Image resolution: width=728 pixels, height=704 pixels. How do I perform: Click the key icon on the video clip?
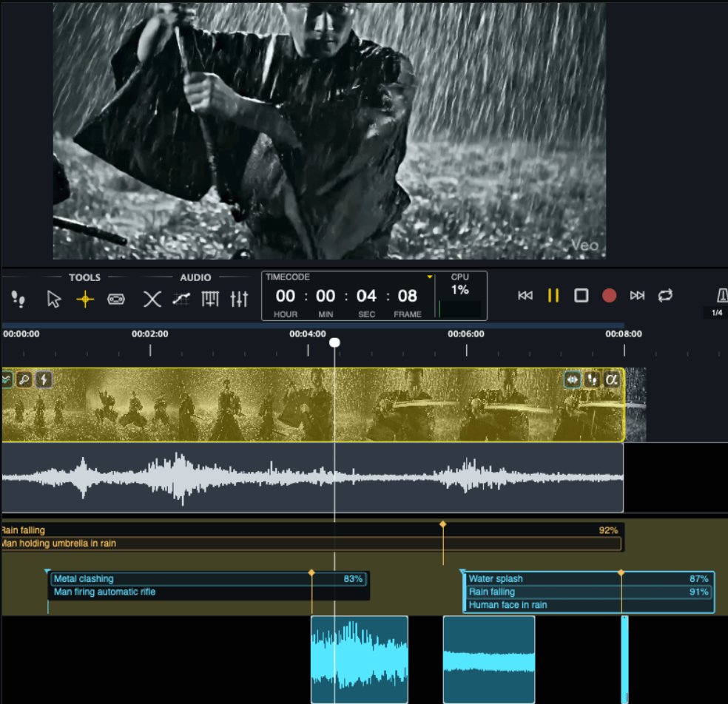tap(24, 379)
